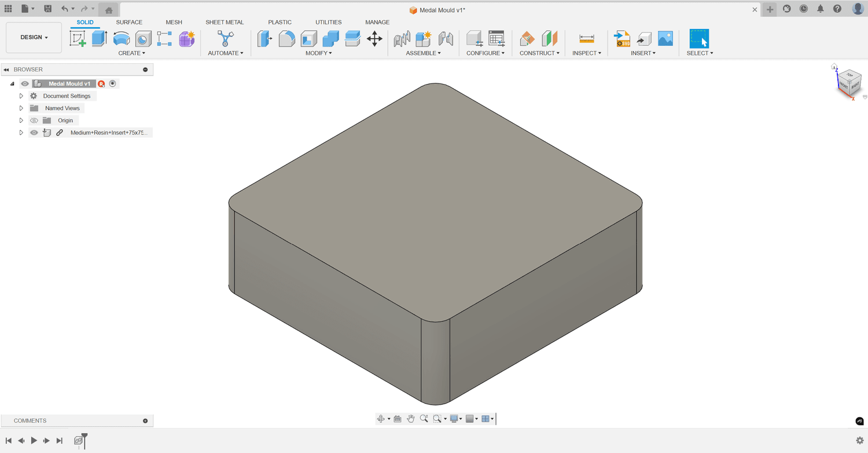Open the Configure Model tool
Viewport: 868px width, 453px height.
pyautogui.click(x=475, y=39)
